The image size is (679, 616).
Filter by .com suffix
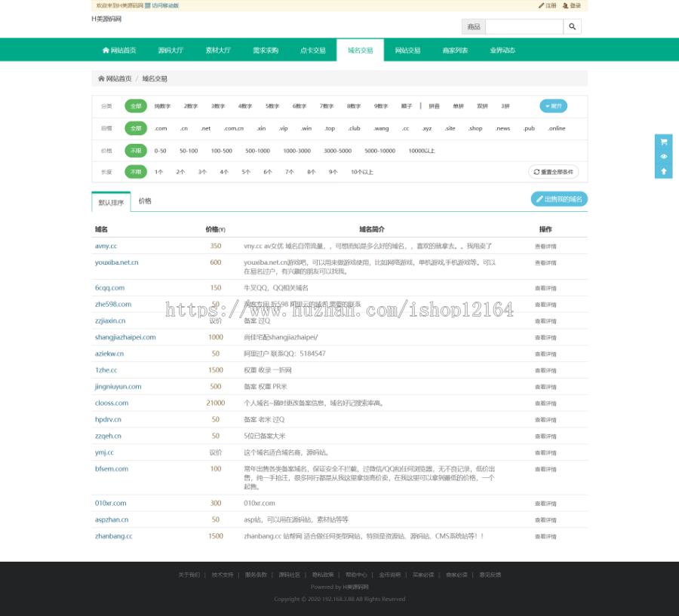pyautogui.click(x=161, y=129)
